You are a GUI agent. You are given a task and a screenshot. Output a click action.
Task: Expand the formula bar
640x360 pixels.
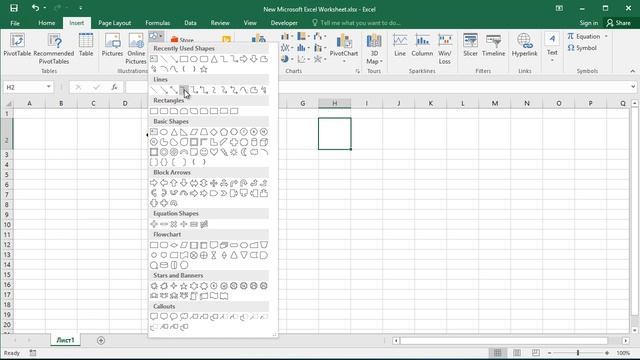click(633, 87)
